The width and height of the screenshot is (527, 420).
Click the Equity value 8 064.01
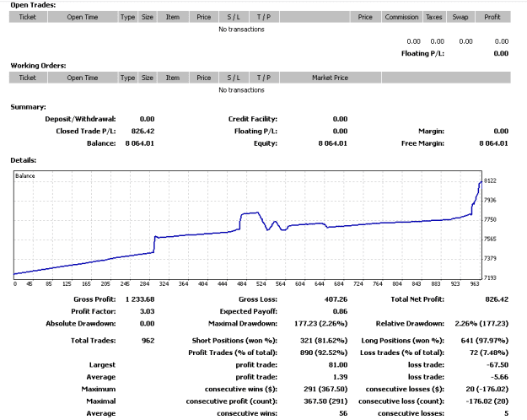tap(333, 143)
